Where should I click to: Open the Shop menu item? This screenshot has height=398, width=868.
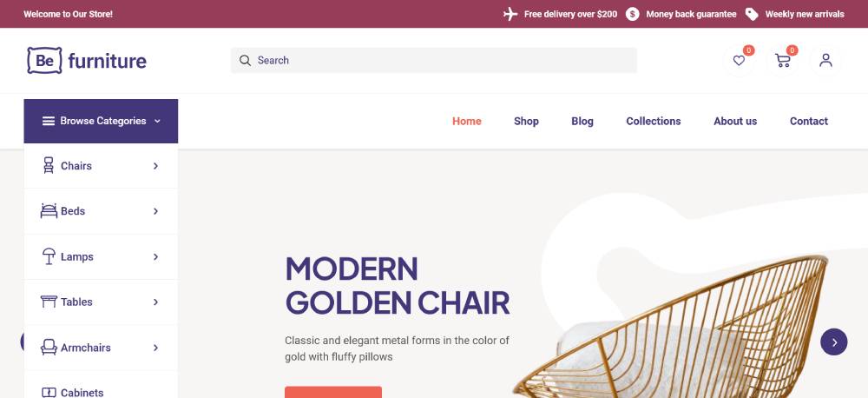[526, 121]
